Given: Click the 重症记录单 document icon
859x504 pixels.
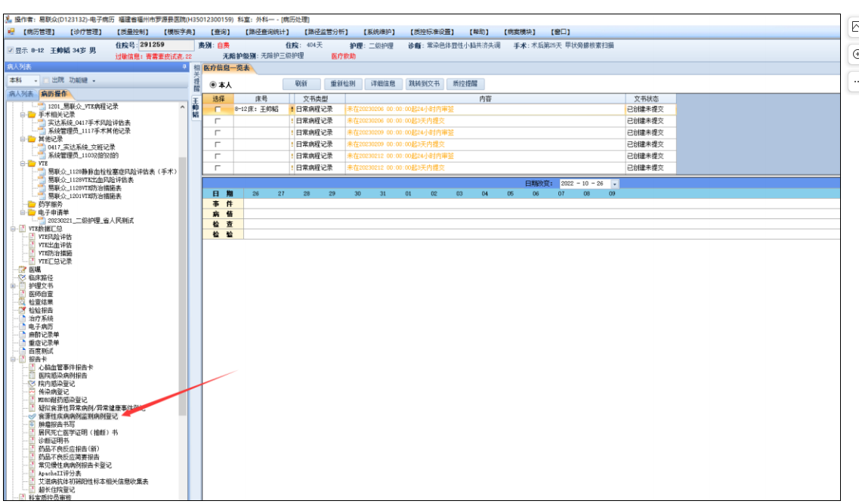Looking at the screenshot, I should click(x=23, y=343).
